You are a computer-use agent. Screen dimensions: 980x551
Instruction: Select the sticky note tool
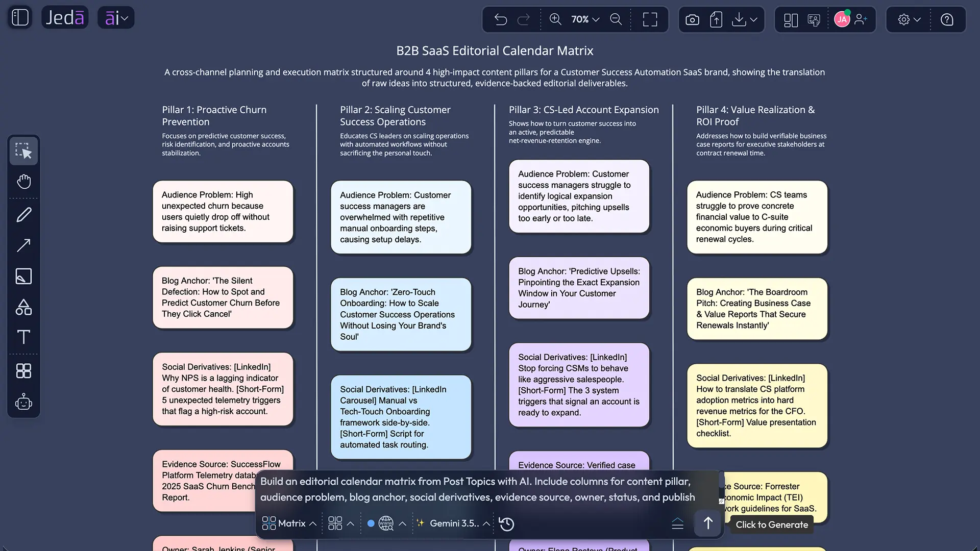click(23, 276)
